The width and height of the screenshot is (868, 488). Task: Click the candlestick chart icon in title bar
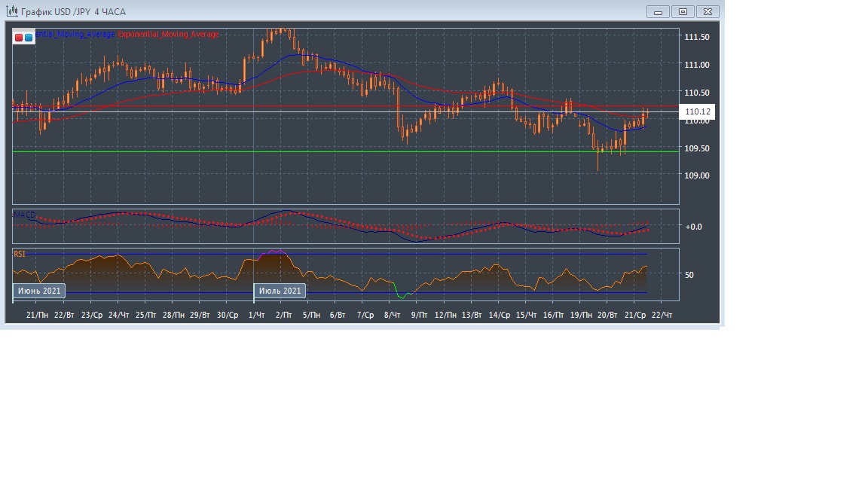click(12, 11)
